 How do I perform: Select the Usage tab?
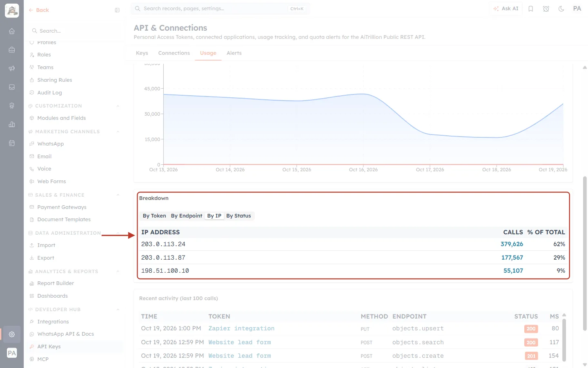click(x=208, y=53)
